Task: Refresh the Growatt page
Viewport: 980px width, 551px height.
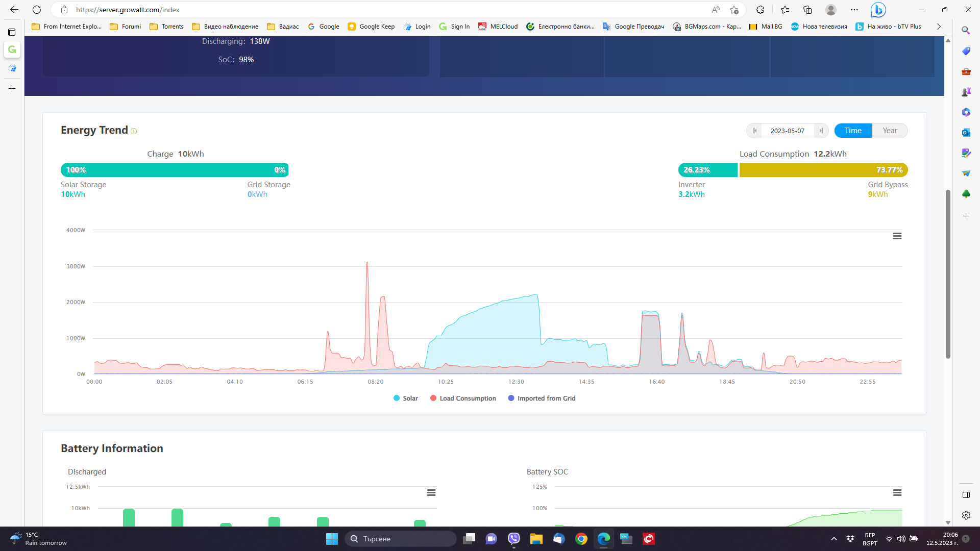Action: click(x=37, y=10)
